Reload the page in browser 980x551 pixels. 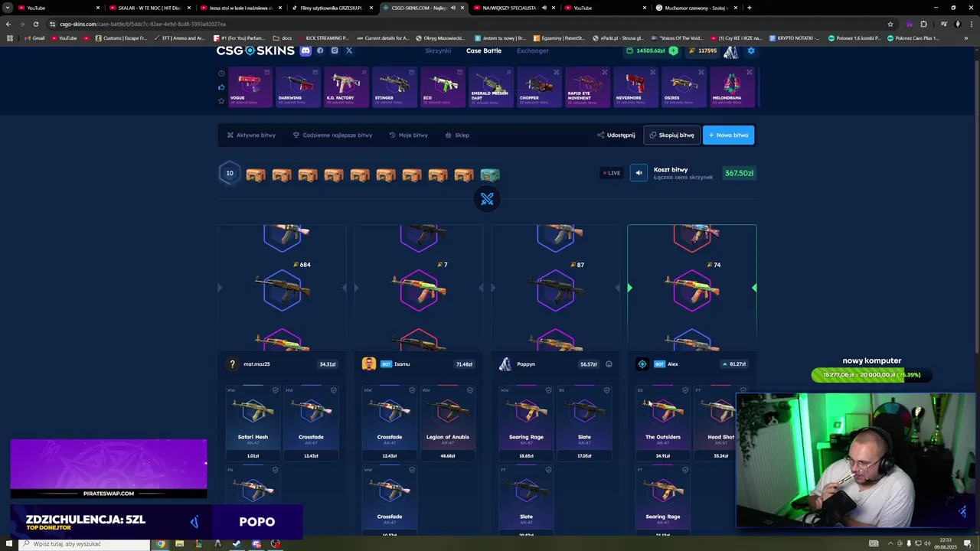[x=35, y=24]
